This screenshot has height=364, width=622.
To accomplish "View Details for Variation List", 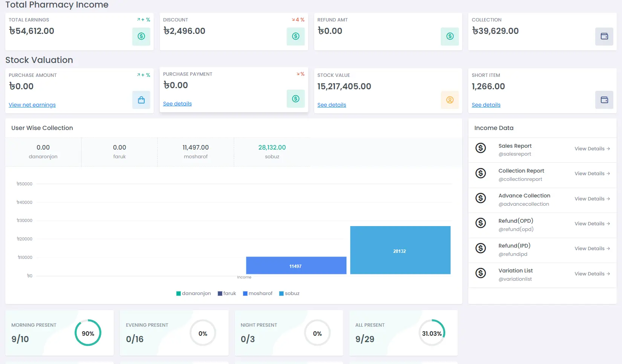I will pyautogui.click(x=592, y=274).
